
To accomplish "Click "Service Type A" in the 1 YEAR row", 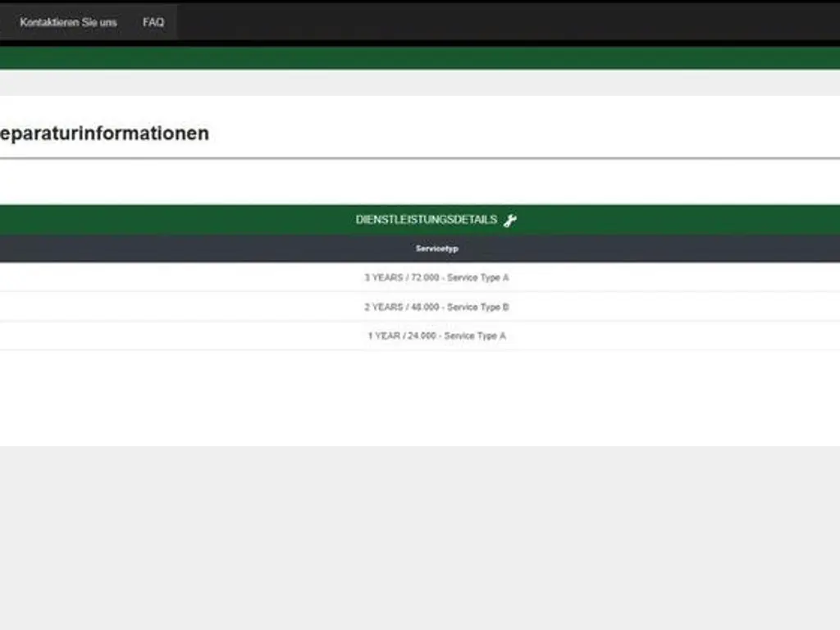I will [475, 336].
